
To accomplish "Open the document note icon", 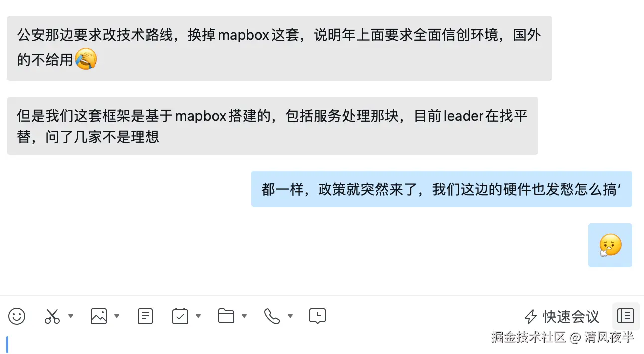I will tap(145, 316).
